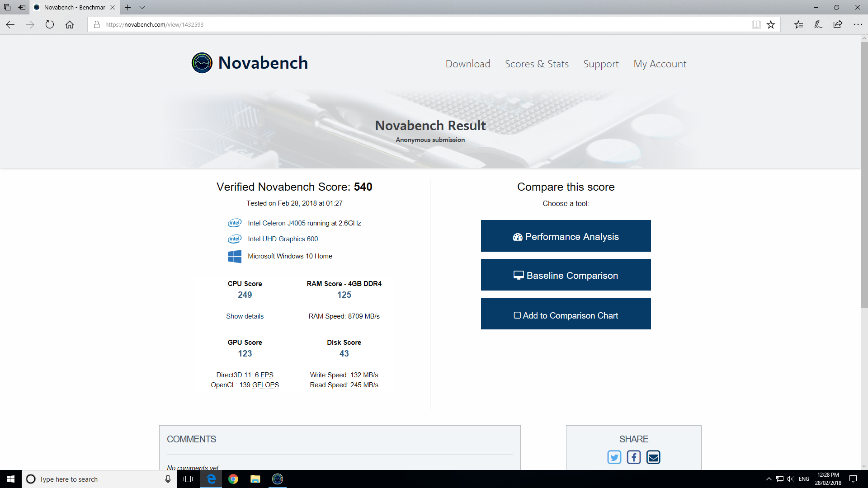Share result via Facebook icon

633,457
